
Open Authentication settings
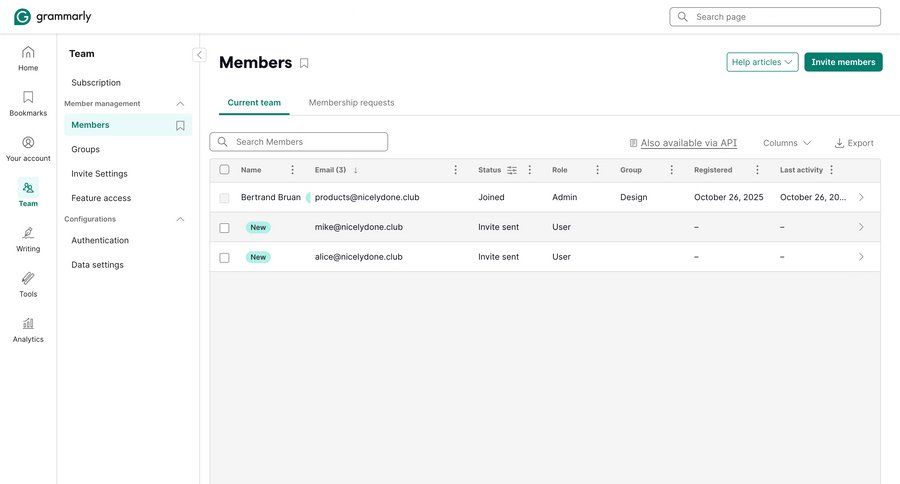pos(100,241)
